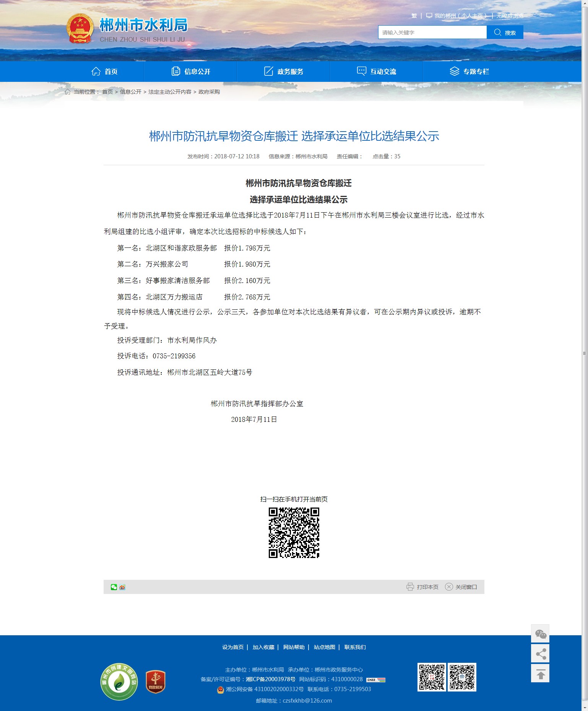Open 站点地图 footer link
The image size is (588, 711).
(325, 647)
